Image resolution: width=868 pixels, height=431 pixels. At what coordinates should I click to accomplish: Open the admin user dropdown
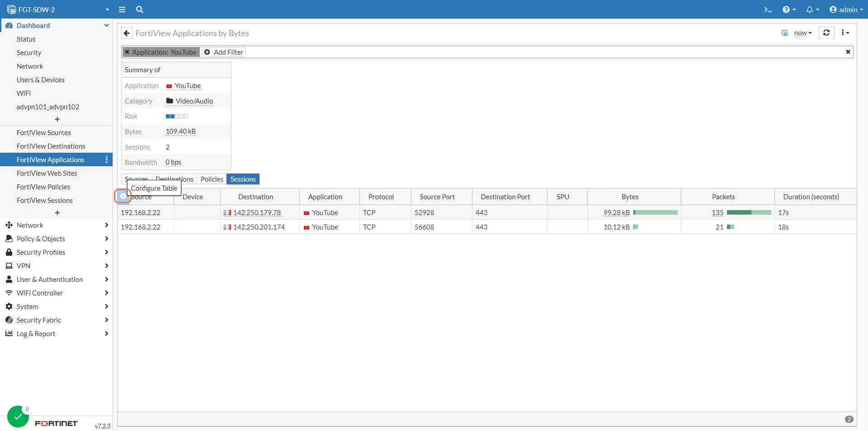[x=846, y=9]
